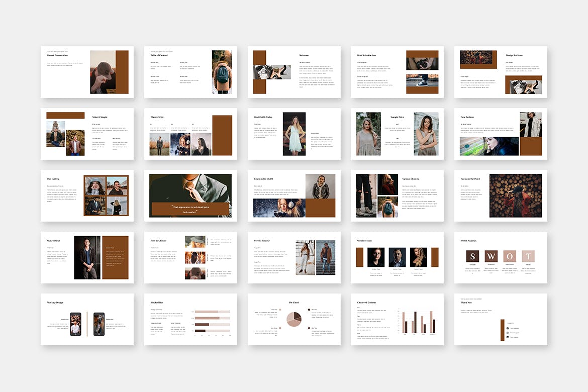Open the Sample Price slide
The width and height of the screenshot is (588, 392).
coord(397,134)
